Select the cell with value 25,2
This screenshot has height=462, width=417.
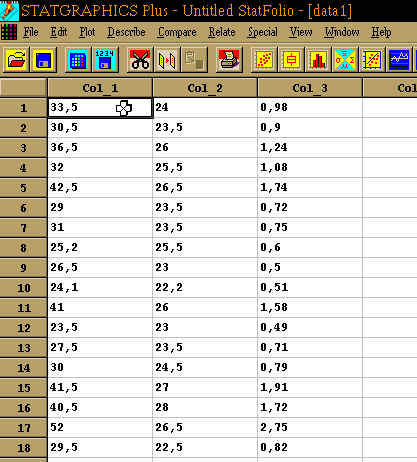100,248
